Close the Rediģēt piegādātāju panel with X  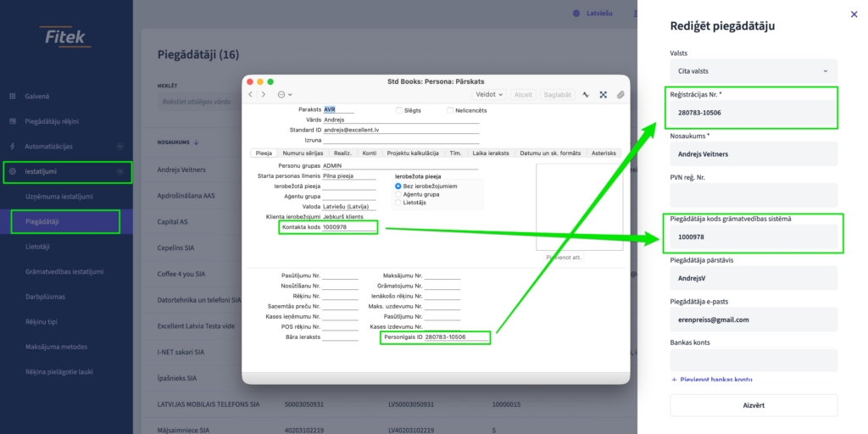point(854,14)
